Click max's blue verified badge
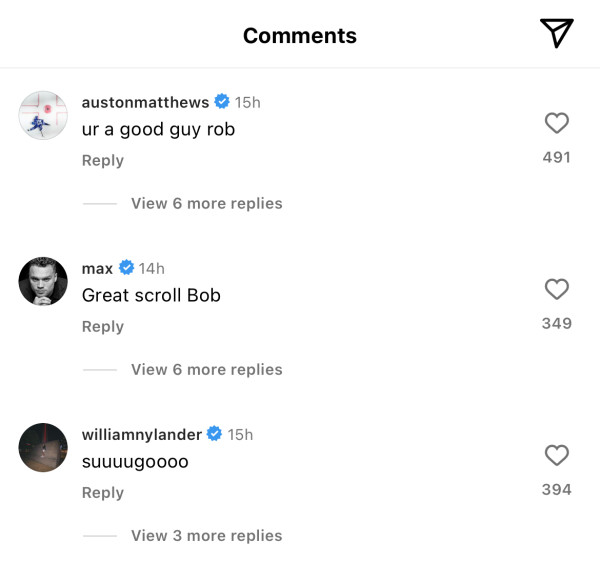This screenshot has height=564, width=600. pyautogui.click(x=126, y=268)
